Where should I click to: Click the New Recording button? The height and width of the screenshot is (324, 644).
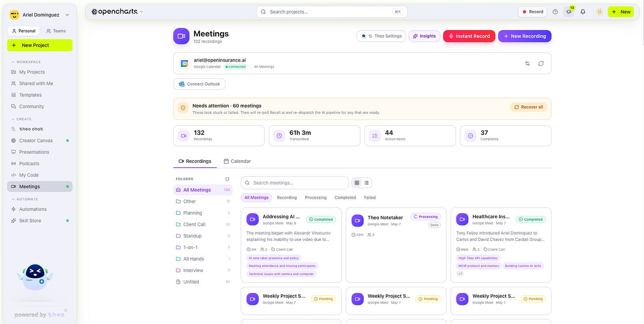click(x=525, y=36)
